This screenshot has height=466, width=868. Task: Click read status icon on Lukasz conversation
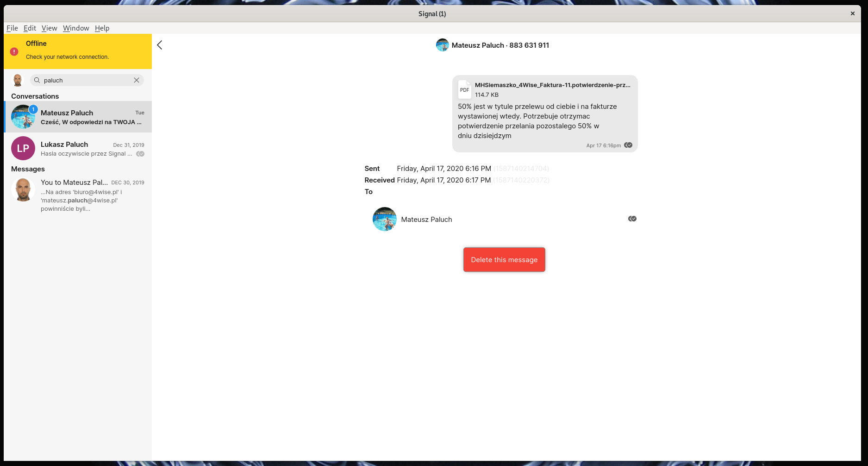[140, 154]
